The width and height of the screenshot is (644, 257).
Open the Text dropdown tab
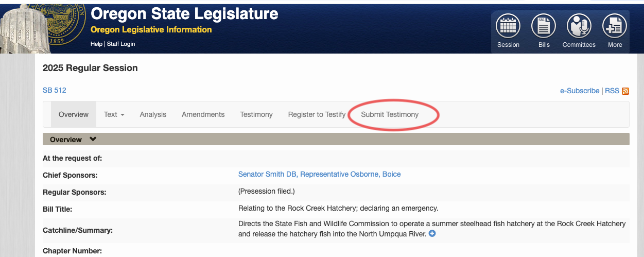(114, 114)
